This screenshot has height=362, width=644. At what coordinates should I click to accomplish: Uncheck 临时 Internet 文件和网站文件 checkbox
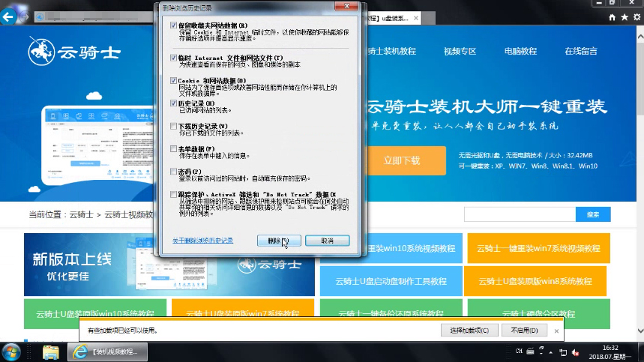pyautogui.click(x=173, y=58)
